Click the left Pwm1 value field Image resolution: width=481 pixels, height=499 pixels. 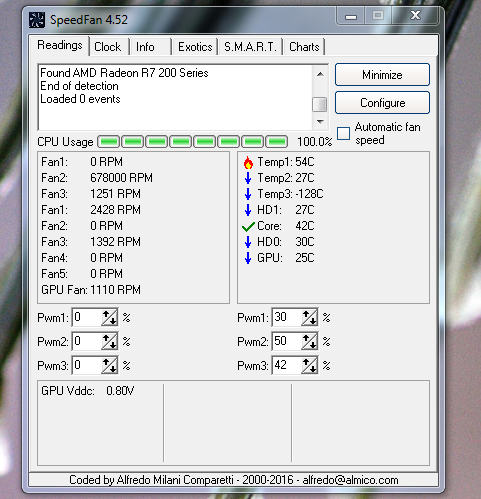point(87,317)
